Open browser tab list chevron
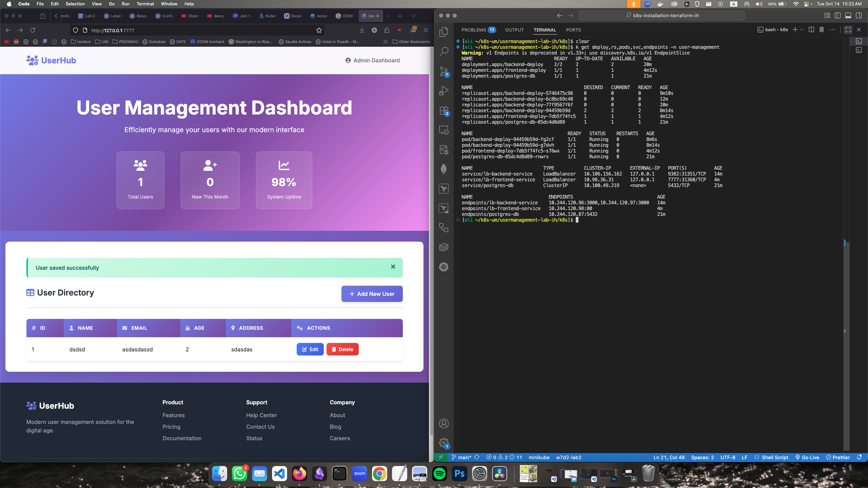 click(413, 16)
